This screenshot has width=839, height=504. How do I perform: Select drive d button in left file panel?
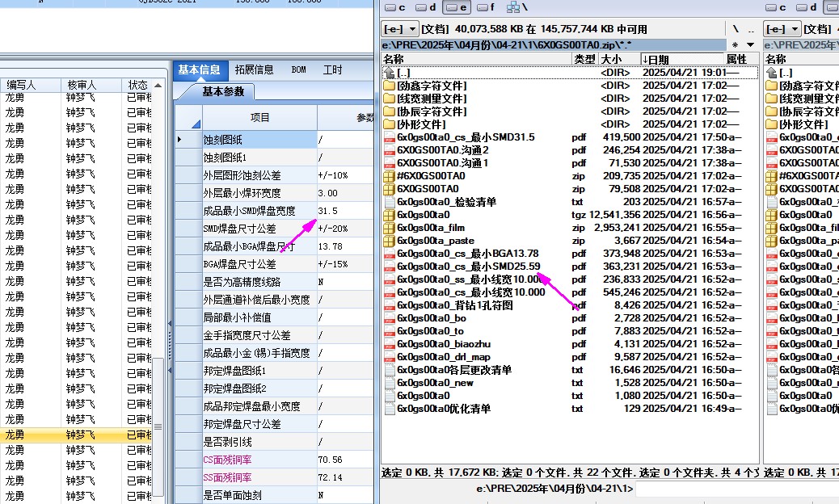click(x=425, y=7)
